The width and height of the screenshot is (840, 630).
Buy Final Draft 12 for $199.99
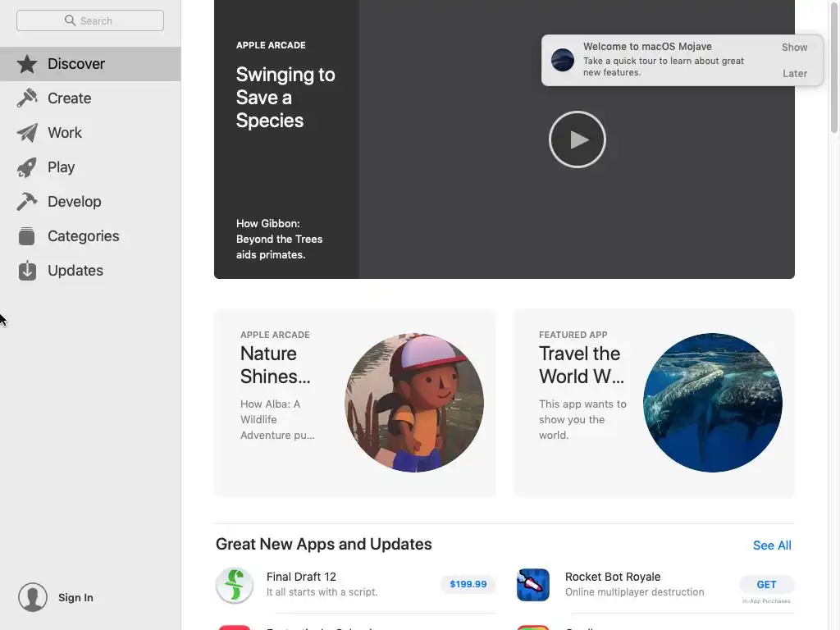point(468,584)
